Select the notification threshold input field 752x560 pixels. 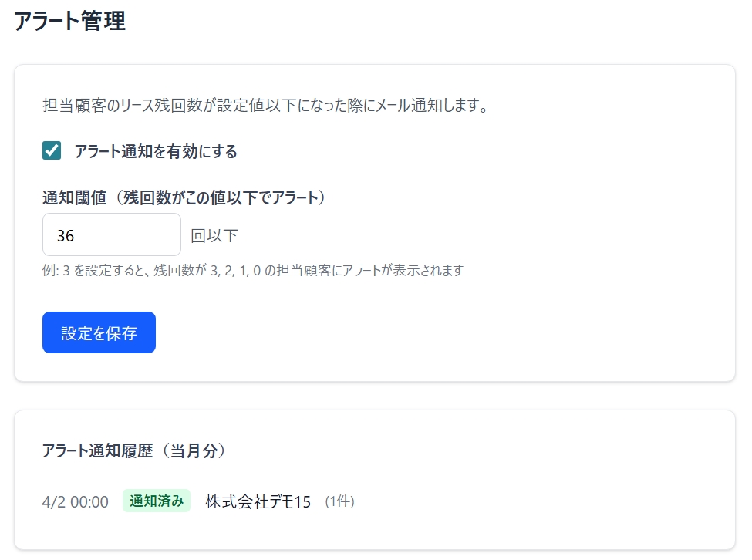pos(112,234)
